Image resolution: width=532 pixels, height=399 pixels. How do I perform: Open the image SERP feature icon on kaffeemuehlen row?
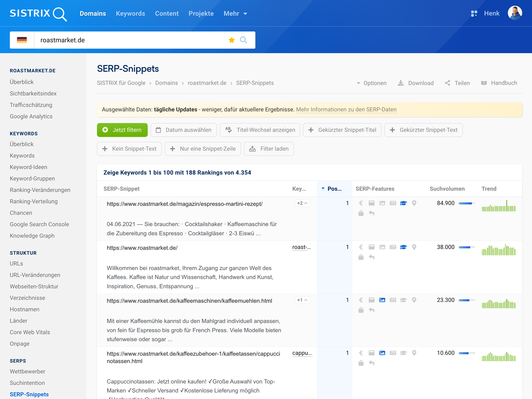(x=382, y=300)
